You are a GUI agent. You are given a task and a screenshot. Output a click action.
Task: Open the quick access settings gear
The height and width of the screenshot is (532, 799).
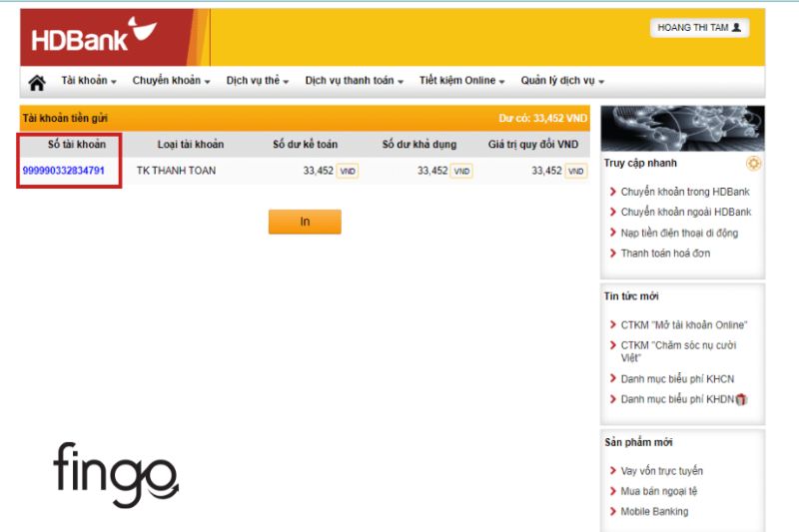coord(753,164)
